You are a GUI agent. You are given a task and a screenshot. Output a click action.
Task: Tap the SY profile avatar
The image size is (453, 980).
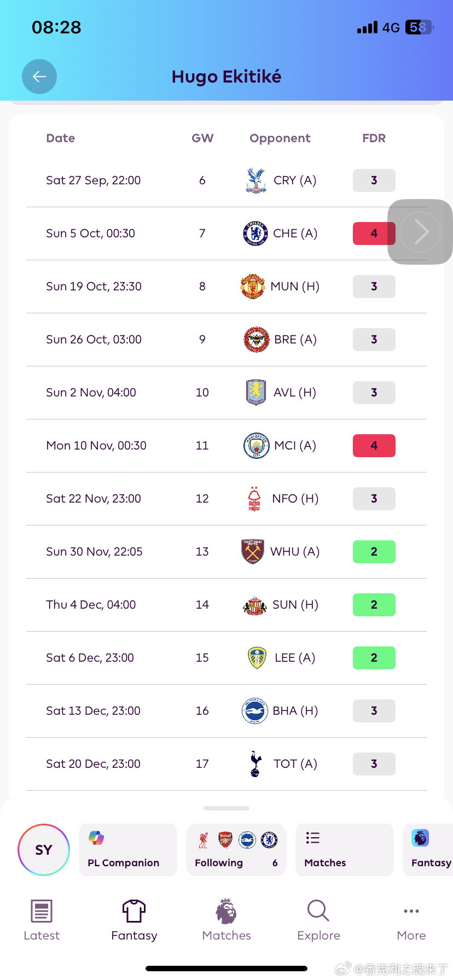44,850
